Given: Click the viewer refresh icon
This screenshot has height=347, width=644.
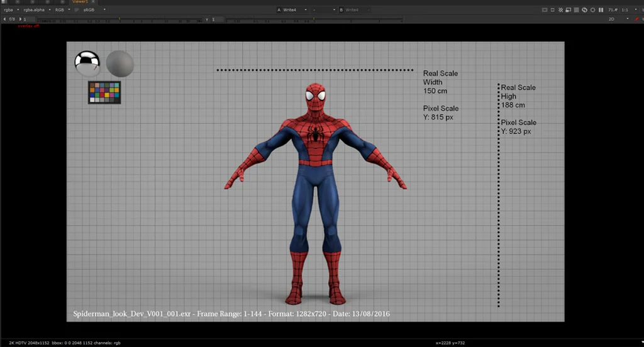Looking at the screenshot, I should 584,10.
